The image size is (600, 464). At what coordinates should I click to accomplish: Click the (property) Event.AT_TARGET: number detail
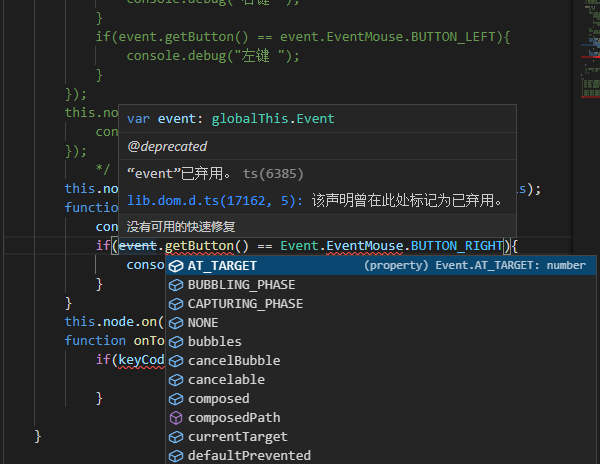point(474,265)
